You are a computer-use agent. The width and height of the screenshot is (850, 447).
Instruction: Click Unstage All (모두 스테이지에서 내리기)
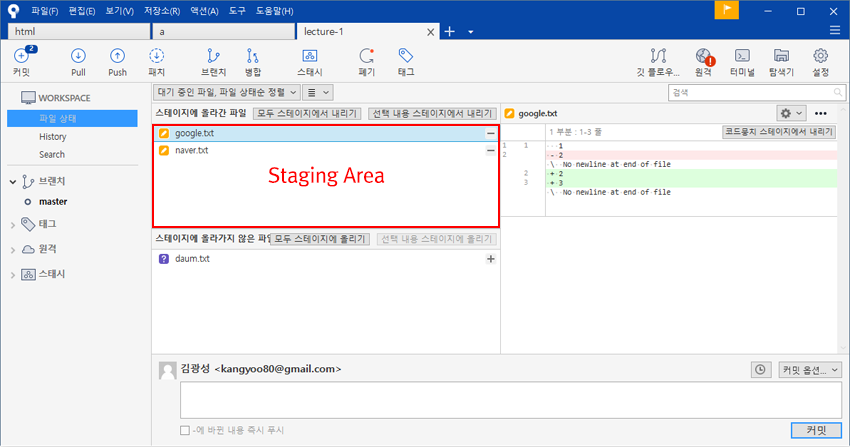(307, 114)
